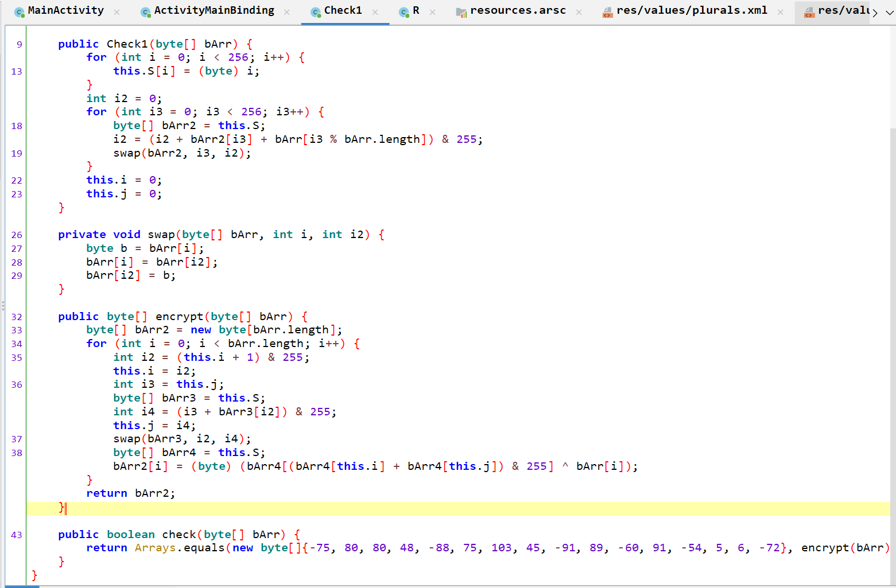Viewport: 896px width, 588px height.
Task: Click 'bArr[i2] = b;' on line 29
Action: 131,275
